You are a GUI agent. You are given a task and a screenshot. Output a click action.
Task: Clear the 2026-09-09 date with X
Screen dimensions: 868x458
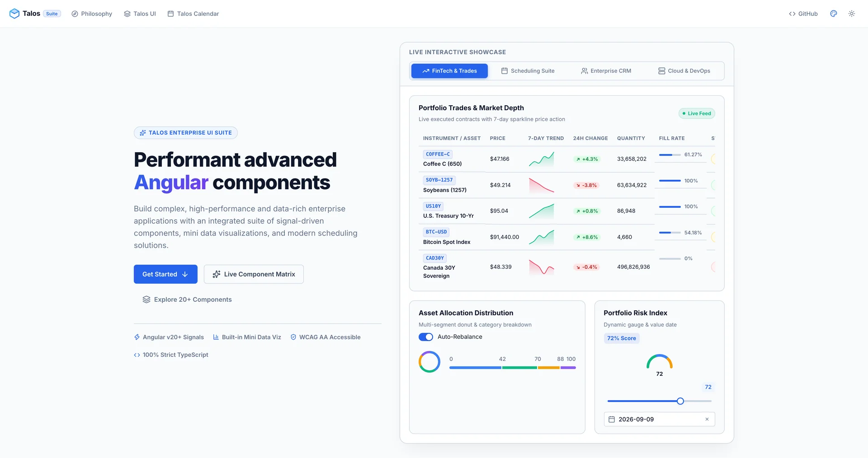(x=707, y=419)
